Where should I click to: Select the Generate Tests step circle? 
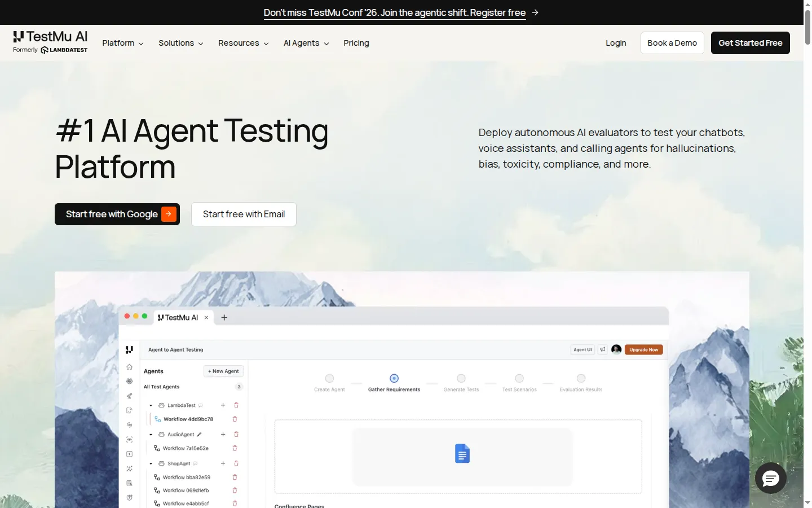click(461, 378)
